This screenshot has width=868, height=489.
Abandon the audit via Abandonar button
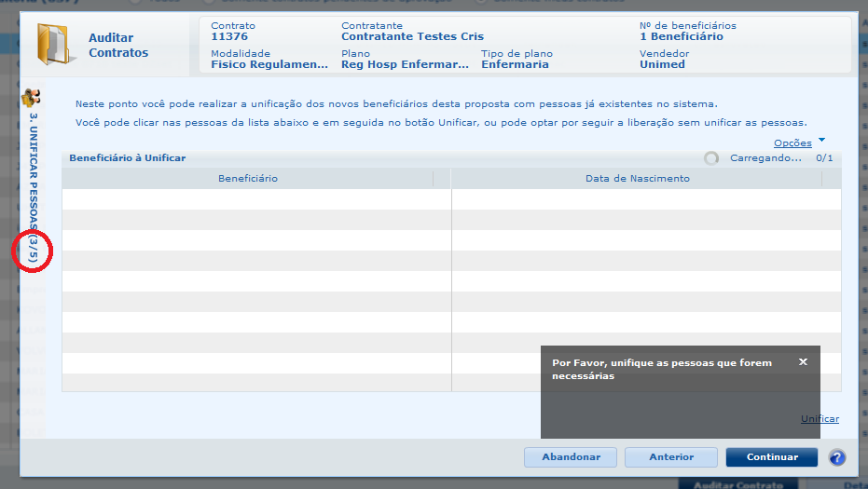(x=571, y=457)
